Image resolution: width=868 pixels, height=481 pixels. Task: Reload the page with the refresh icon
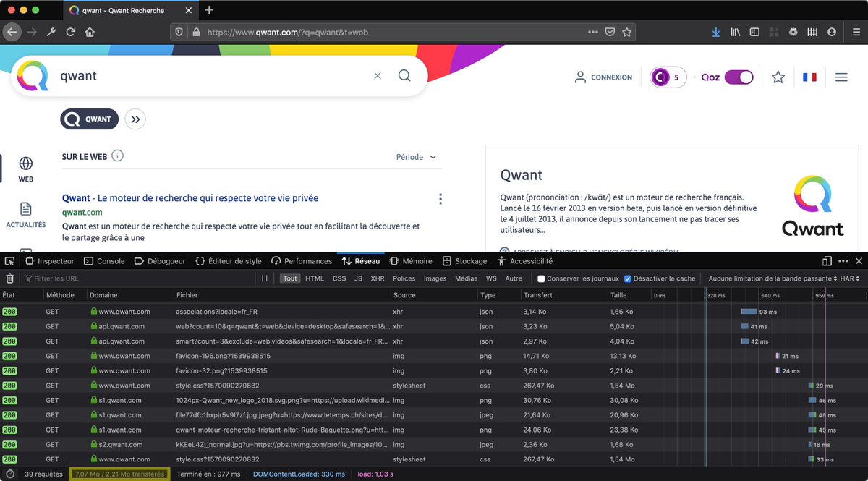point(71,32)
